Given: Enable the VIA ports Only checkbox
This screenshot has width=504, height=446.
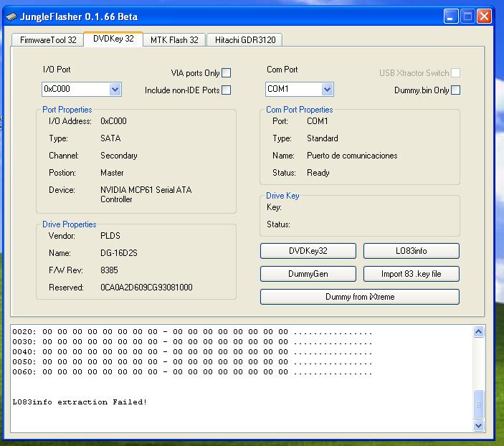Looking at the screenshot, I should [x=227, y=72].
